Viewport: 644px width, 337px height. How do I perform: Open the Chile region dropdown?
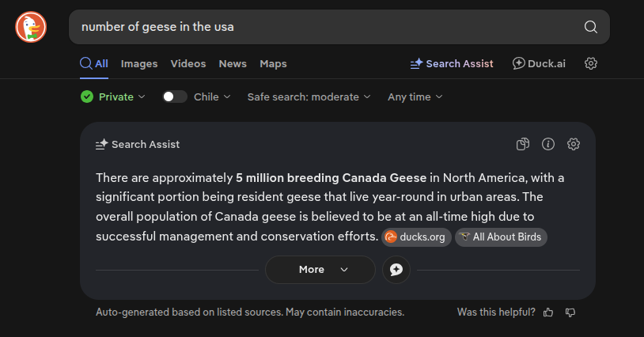(212, 97)
